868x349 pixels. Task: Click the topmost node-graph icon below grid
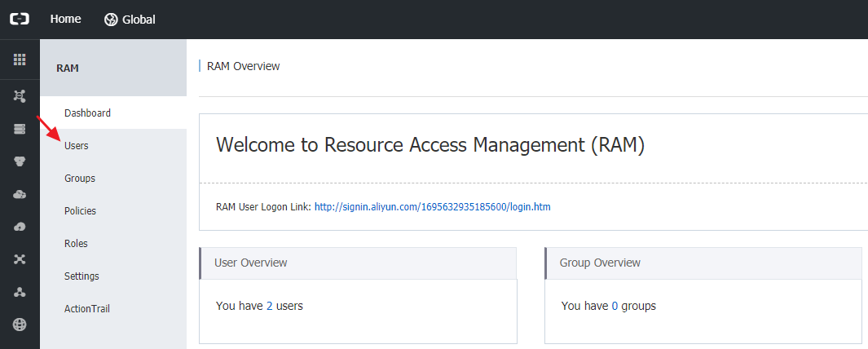[20, 96]
